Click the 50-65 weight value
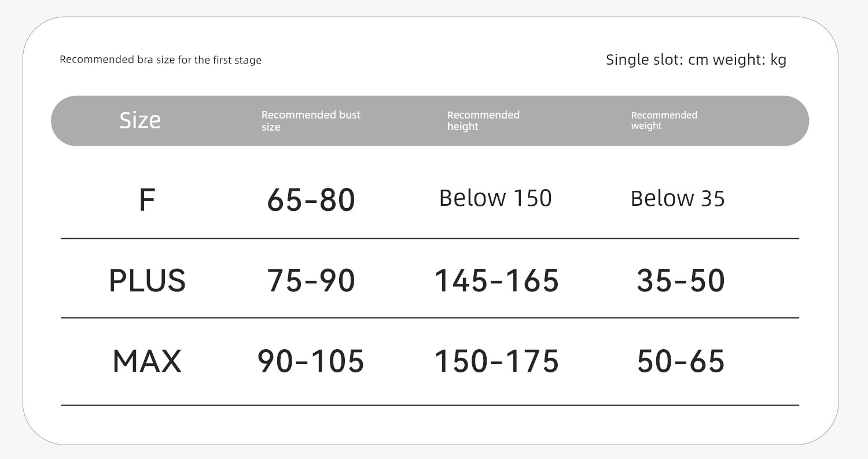 point(681,361)
